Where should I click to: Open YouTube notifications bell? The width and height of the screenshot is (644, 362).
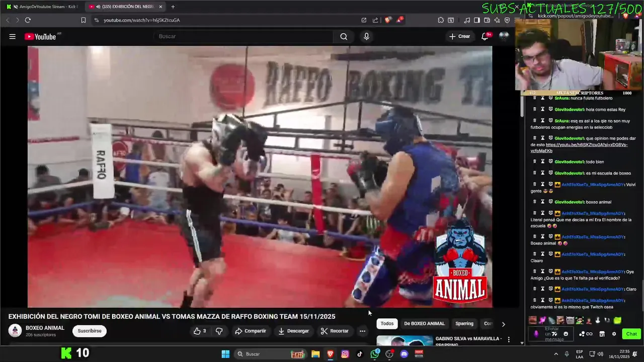click(485, 36)
